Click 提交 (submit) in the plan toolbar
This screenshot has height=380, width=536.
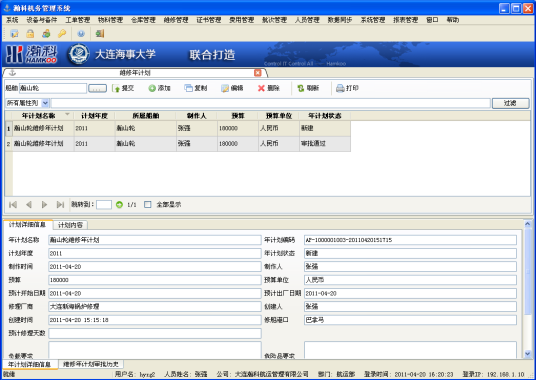(123, 88)
